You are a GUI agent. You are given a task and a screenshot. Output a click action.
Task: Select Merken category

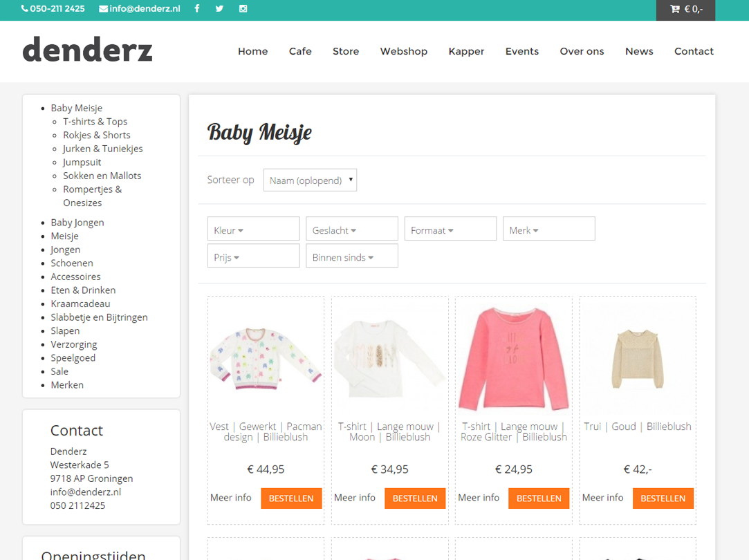(x=67, y=385)
